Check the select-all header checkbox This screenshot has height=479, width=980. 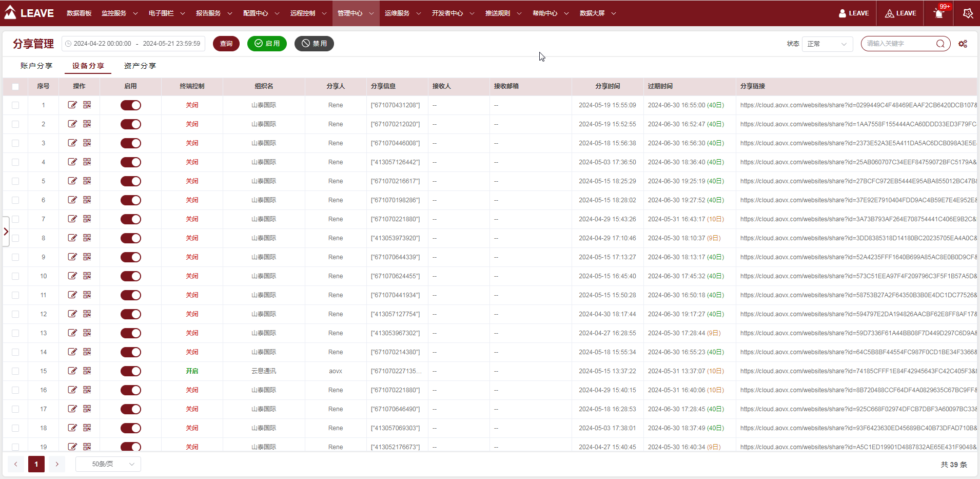click(x=15, y=87)
